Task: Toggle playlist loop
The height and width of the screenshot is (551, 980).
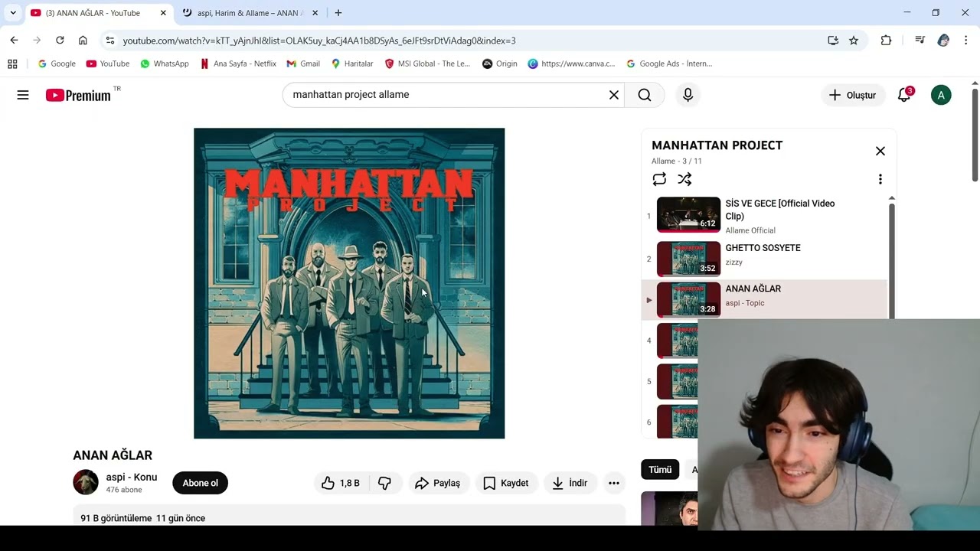Action: tap(659, 179)
